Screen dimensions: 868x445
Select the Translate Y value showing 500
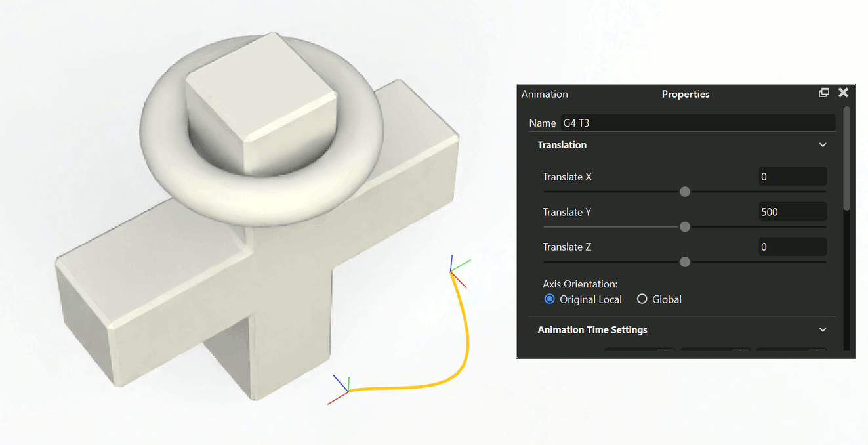792,211
